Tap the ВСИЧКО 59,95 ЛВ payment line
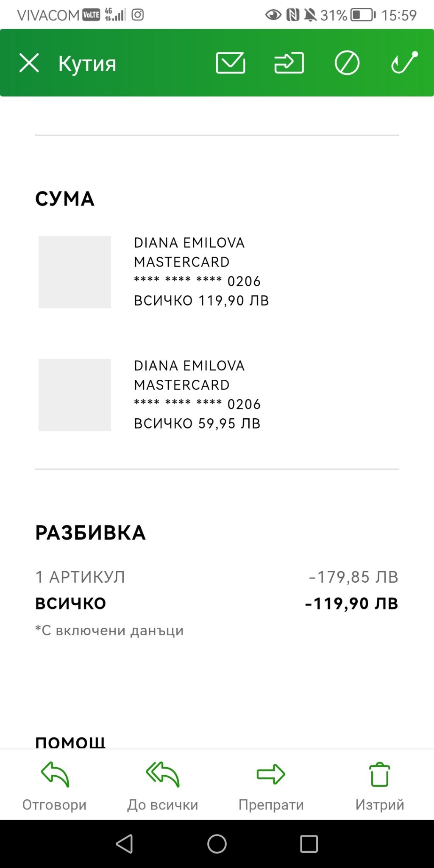This screenshot has height=868, width=434. pyautogui.click(x=197, y=423)
